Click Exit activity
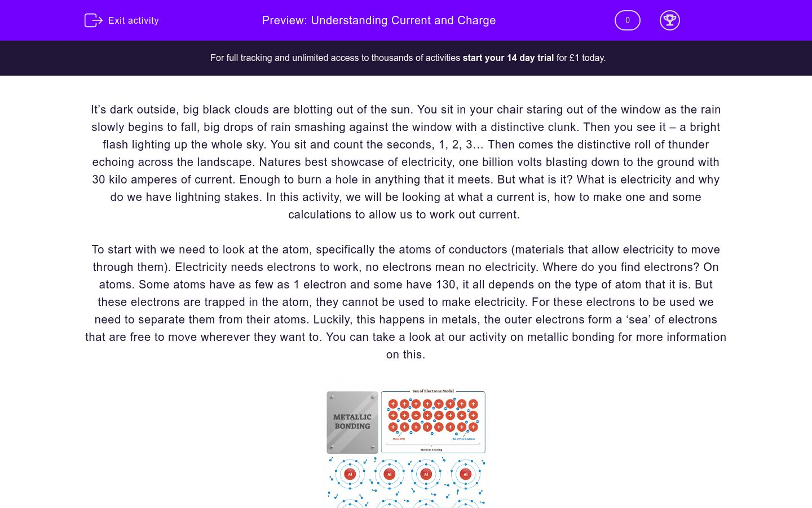 pyautogui.click(x=133, y=20)
